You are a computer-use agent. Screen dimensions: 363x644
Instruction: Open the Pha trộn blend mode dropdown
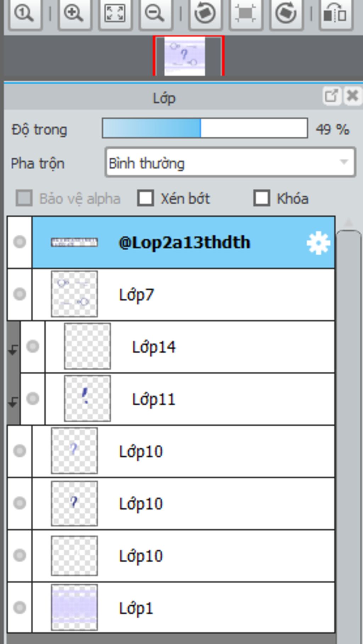230,162
